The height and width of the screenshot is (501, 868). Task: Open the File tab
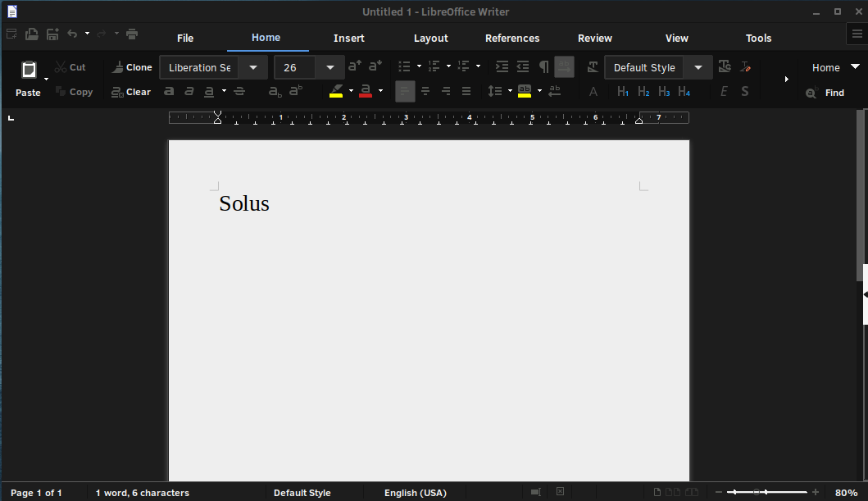[x=185, y=39]
